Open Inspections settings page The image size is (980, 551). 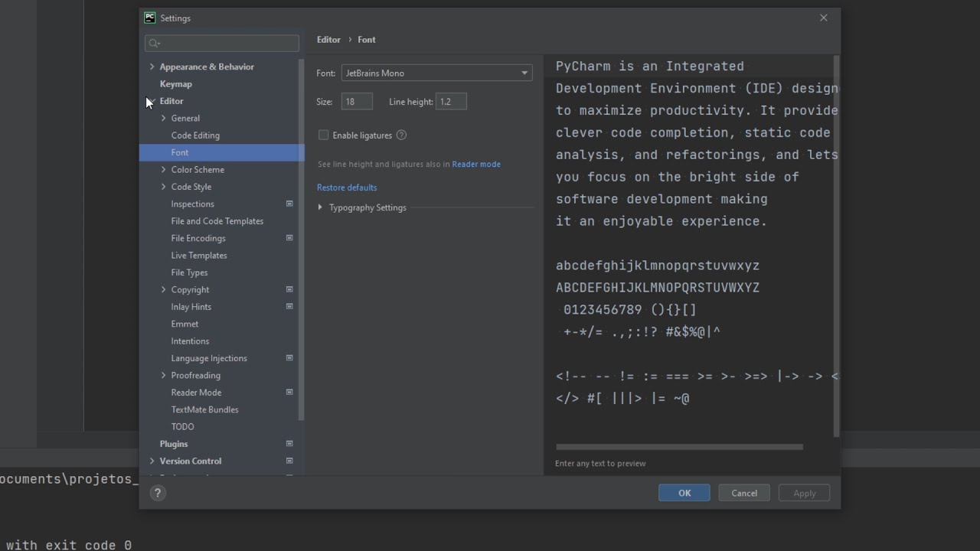192,204
